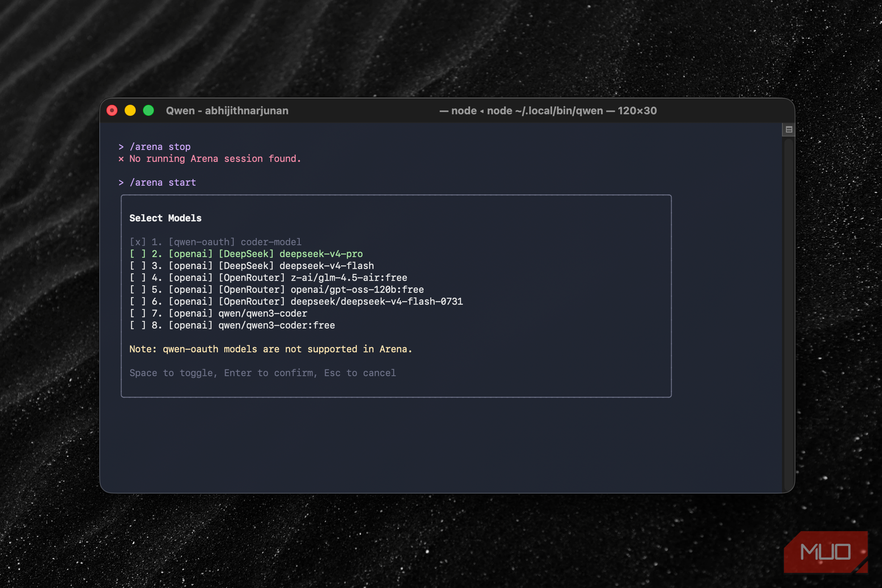The height and width of the screenshot is (588, 882).
Task: Click 'No running Arena session found.' message
Action: [x=210, y=159]
